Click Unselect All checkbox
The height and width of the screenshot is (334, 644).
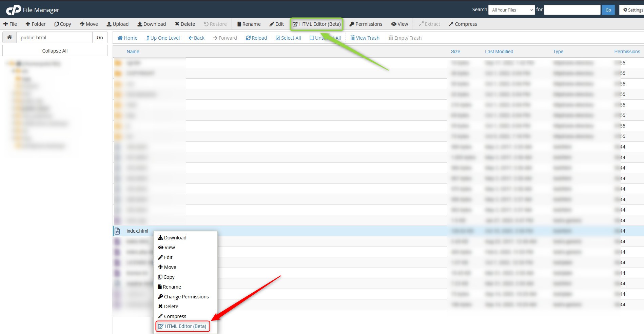coord(312,38)
